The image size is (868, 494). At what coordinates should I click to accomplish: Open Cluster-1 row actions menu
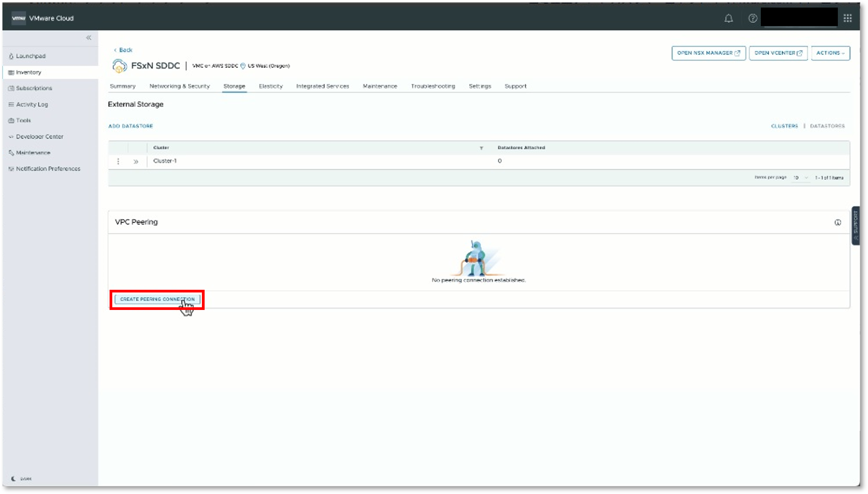(x=118, y=161)
